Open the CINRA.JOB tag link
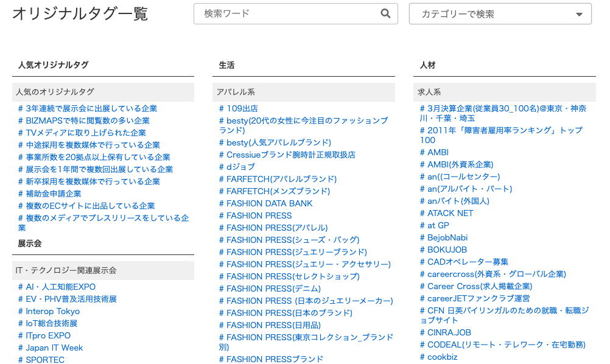 pos(449,332)
